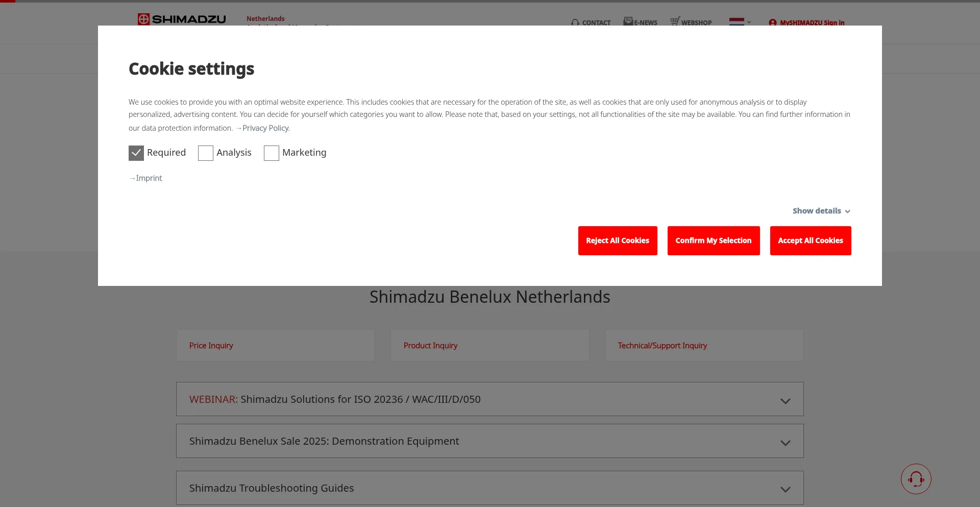This screenshot has height=507, width=980.
Task: Open the E-NEWS envelope icon
Action: coord(628,21)
